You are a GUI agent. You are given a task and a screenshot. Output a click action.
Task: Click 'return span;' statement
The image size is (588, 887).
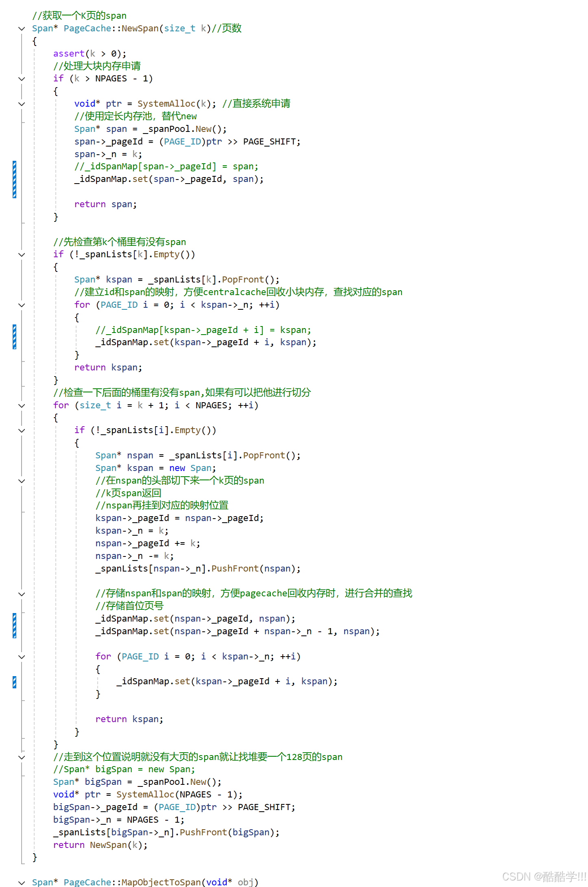(106, 204)
